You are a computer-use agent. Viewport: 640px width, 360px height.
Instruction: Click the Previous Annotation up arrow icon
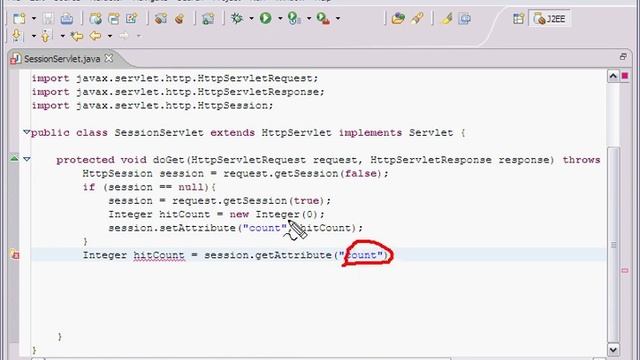(45, 36)
